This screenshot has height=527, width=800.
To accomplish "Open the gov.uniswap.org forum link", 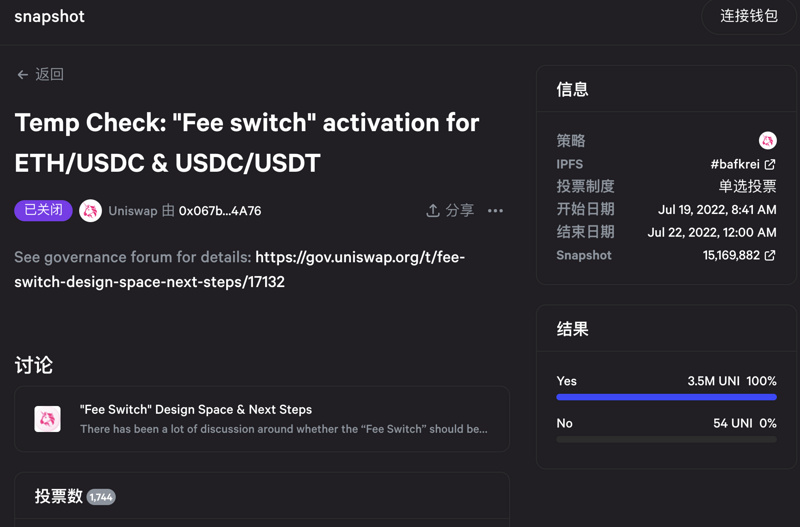I will pyautogui.click(x=360, y=258).
